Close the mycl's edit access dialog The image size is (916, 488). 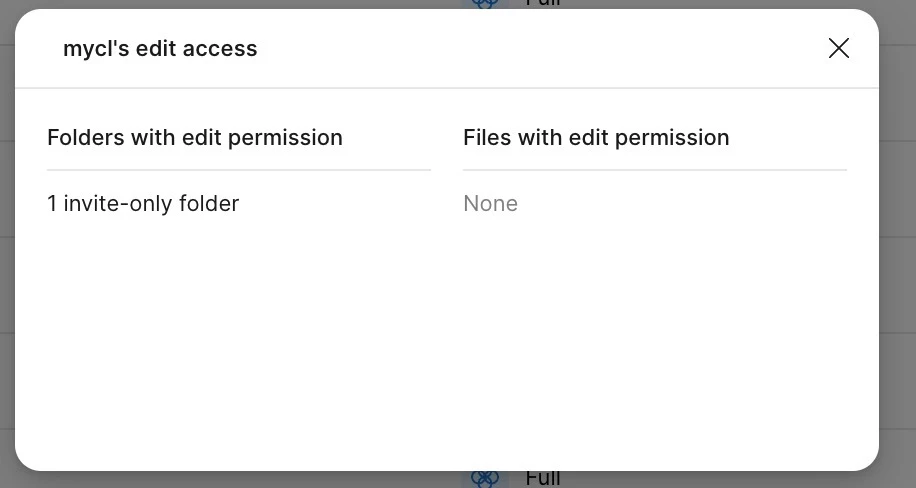pos(838,49)
